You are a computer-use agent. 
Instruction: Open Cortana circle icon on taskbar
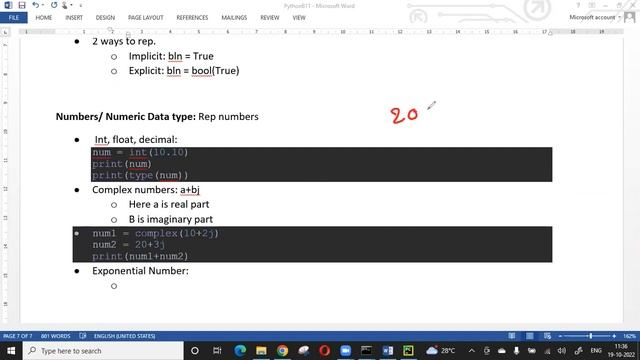[195, 351]
